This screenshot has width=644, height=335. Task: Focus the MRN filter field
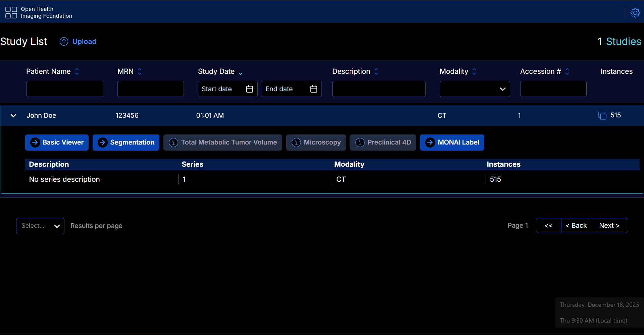click(x=151, y=89)
